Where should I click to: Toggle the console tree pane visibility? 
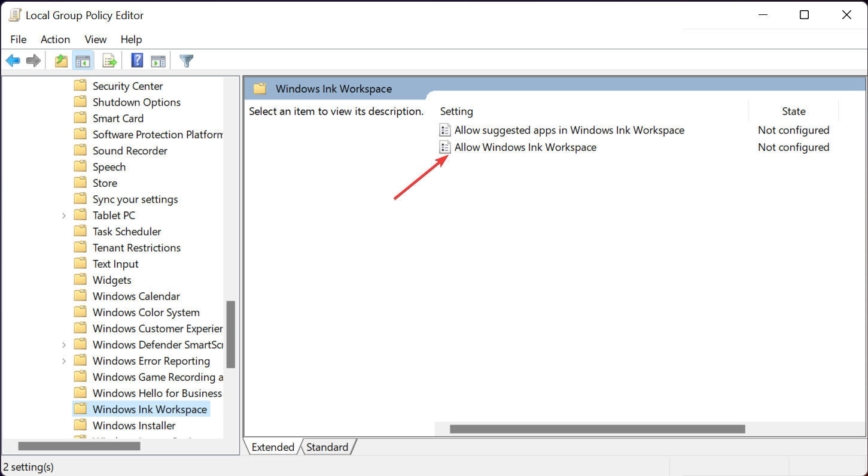point(83,60)
